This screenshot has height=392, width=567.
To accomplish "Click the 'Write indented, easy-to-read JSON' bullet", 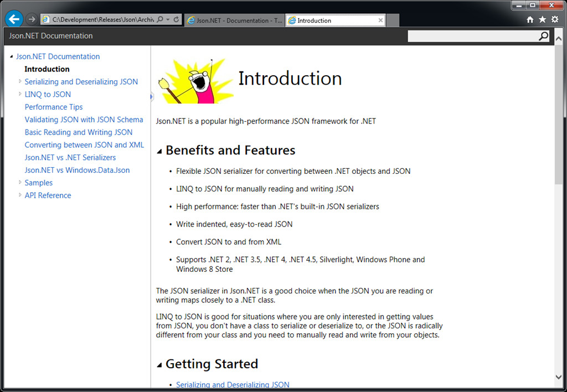I will (x=234, y=224).
